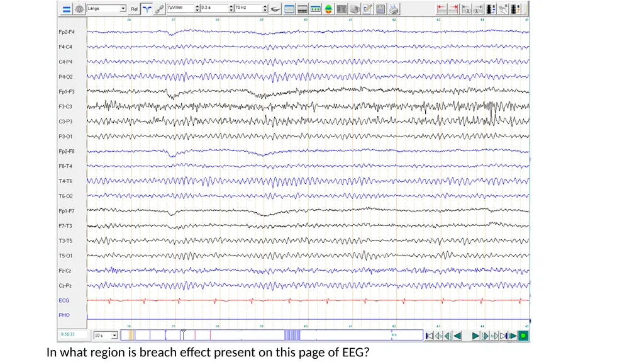This screenshot has height=362, width=644.
Task: Click the glasses view icon
Action: [275, 9]
